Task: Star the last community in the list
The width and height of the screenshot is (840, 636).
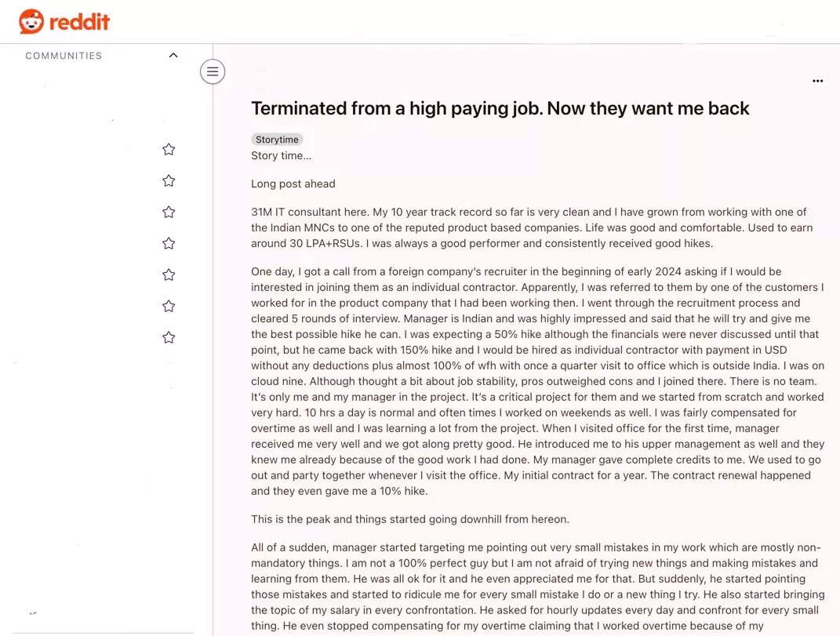Action: click(169, 337)
